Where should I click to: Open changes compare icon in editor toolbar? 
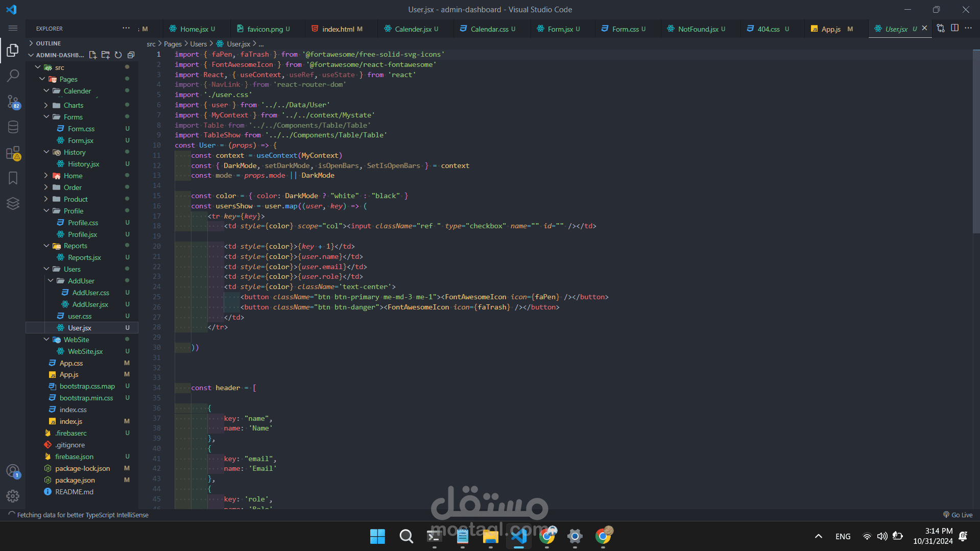point(941,28)
